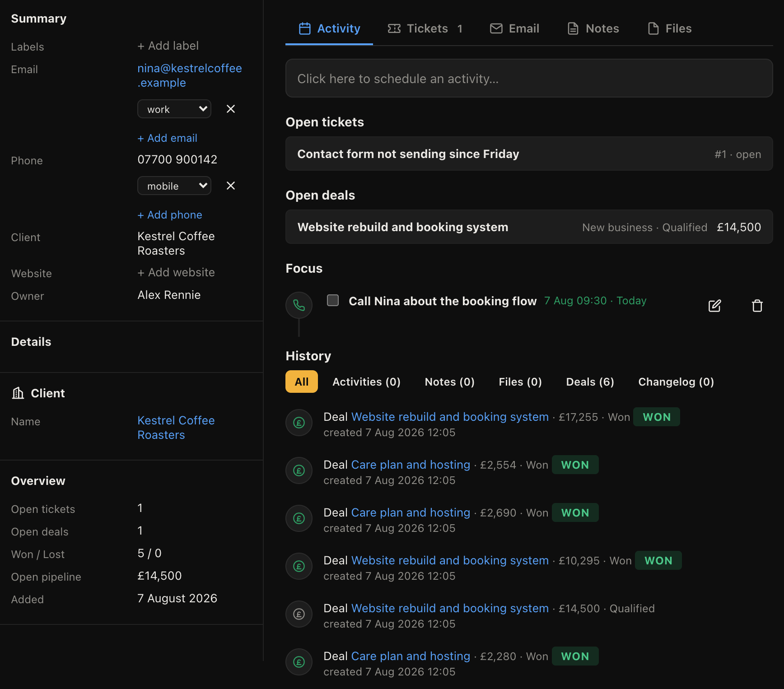
Task: Click Add website in Summary
Action: tap(176, 273)
